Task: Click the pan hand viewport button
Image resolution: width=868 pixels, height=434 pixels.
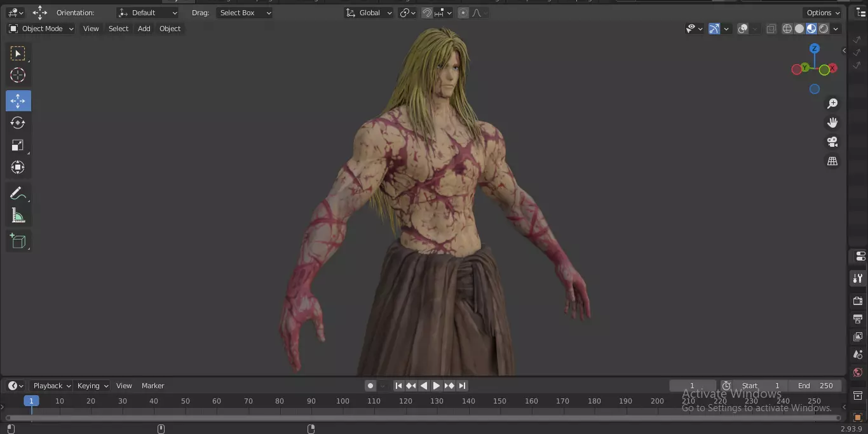Action: 832,123
